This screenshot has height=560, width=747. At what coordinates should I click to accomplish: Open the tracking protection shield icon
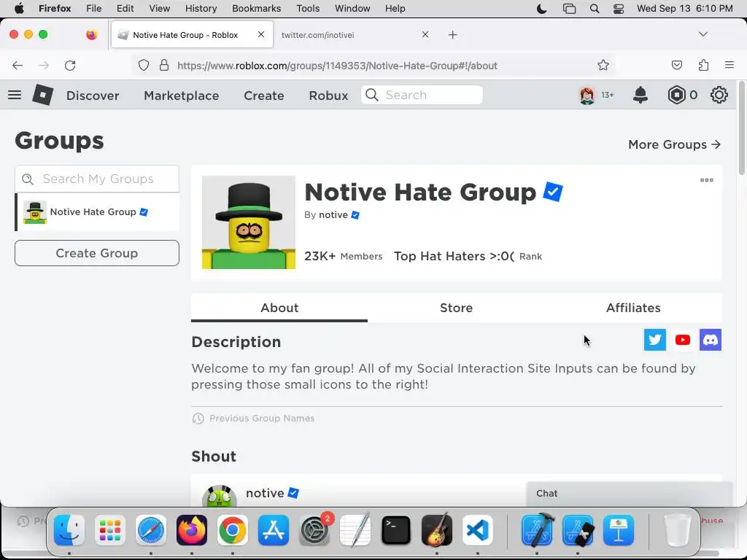144,65
